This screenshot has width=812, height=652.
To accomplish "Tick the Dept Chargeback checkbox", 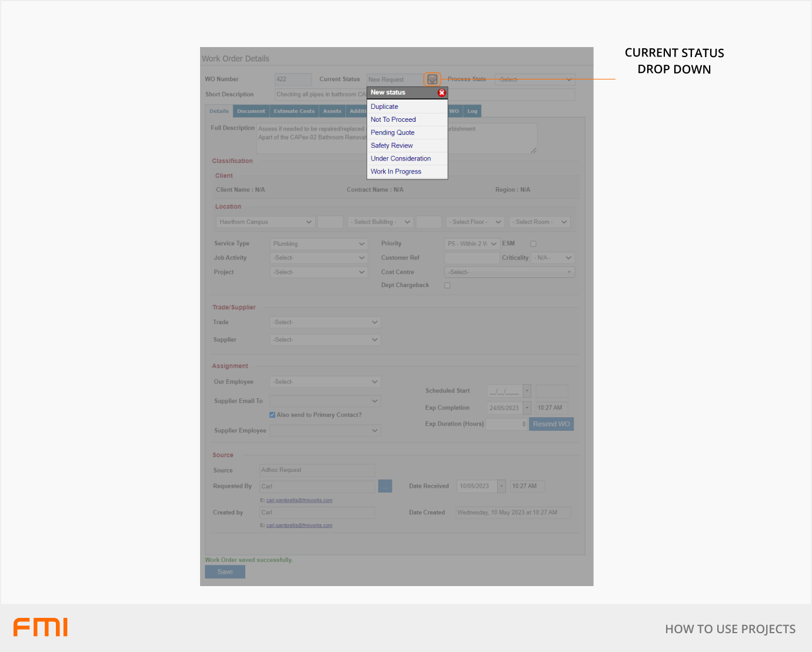I will coord(447,285).
